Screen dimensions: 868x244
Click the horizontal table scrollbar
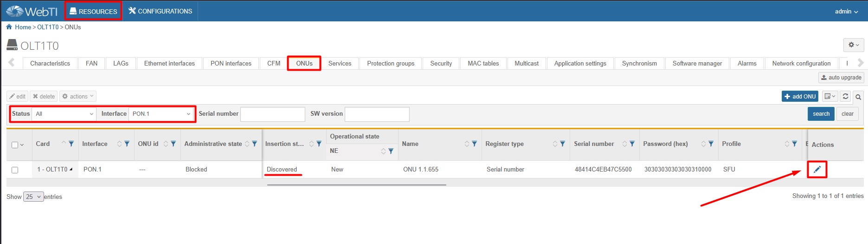tap(356, 185)
